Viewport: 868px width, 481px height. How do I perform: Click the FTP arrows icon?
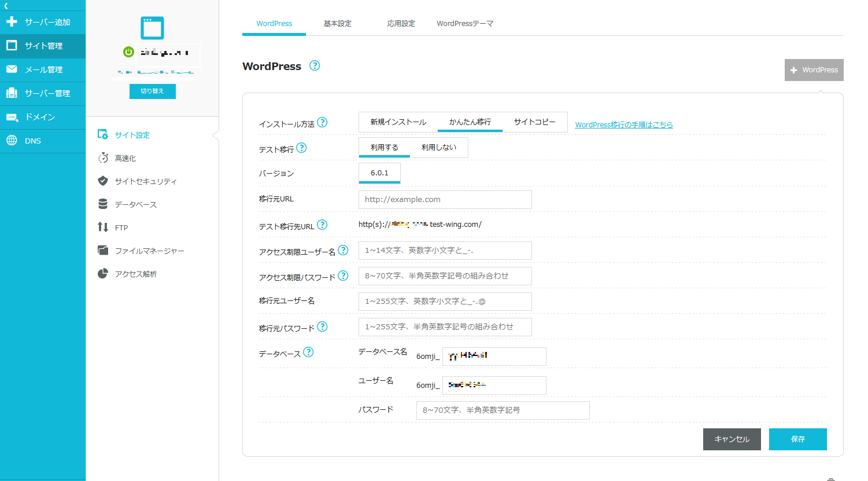point(103,227)
